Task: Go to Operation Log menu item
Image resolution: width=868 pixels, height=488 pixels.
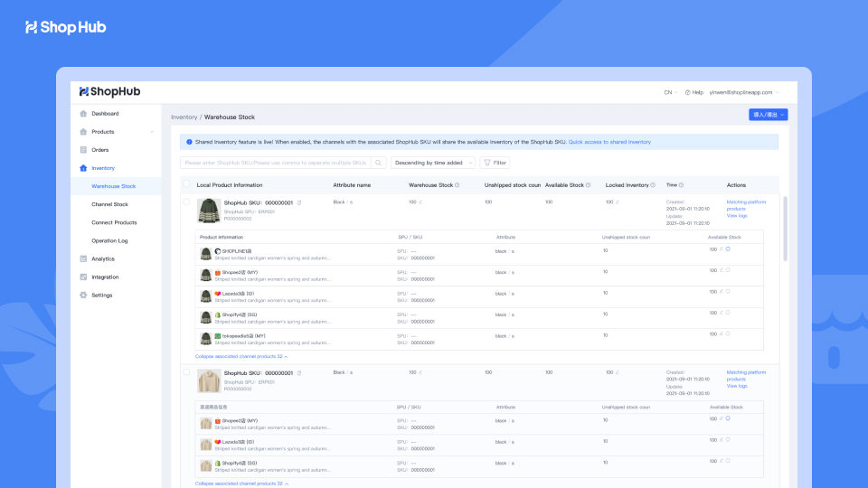Action: point(109,240)
